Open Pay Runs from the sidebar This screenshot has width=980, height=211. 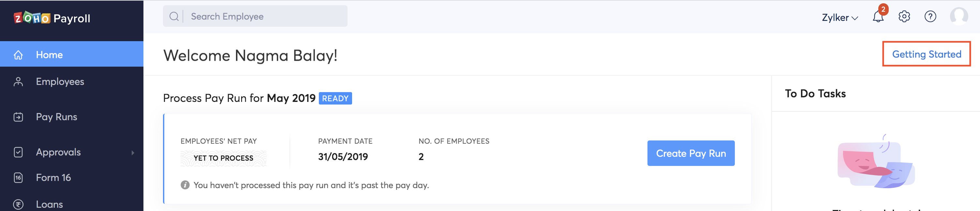pos(56,117)
